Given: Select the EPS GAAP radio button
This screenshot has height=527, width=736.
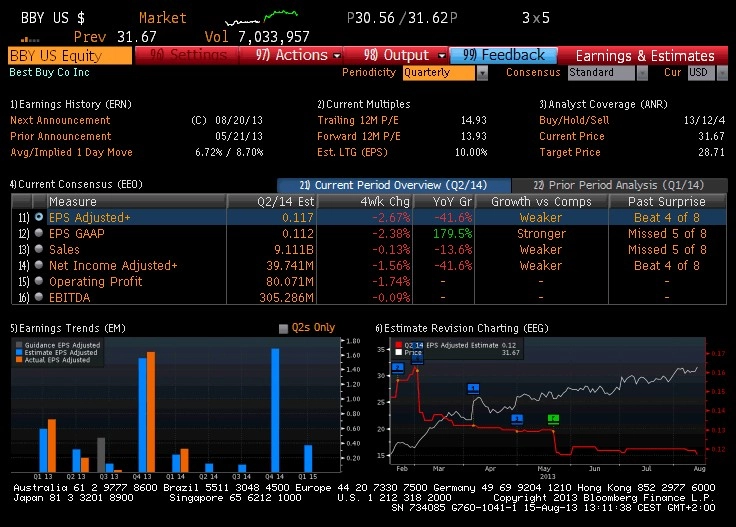Looking at the screenshot, I should pos(39,233).
